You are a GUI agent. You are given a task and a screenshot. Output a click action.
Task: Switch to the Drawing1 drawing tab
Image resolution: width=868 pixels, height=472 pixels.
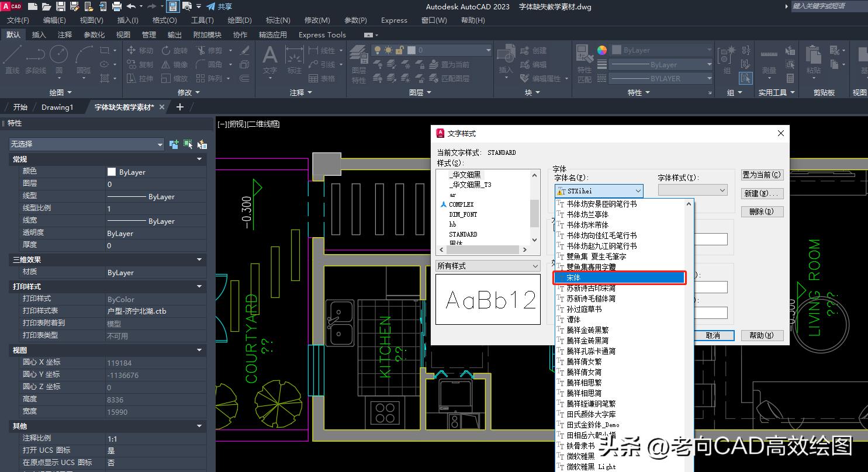[58, 107]
